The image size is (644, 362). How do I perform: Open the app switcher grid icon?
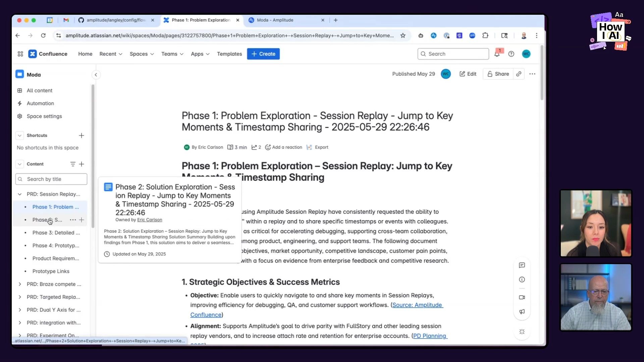[x=20, y=54]
